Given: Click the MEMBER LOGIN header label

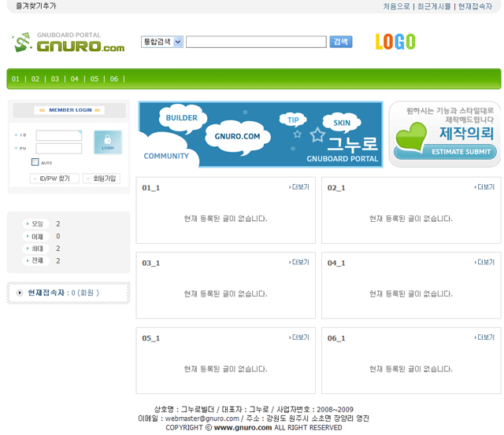Looking at the screenshot, I should point(70,110).
